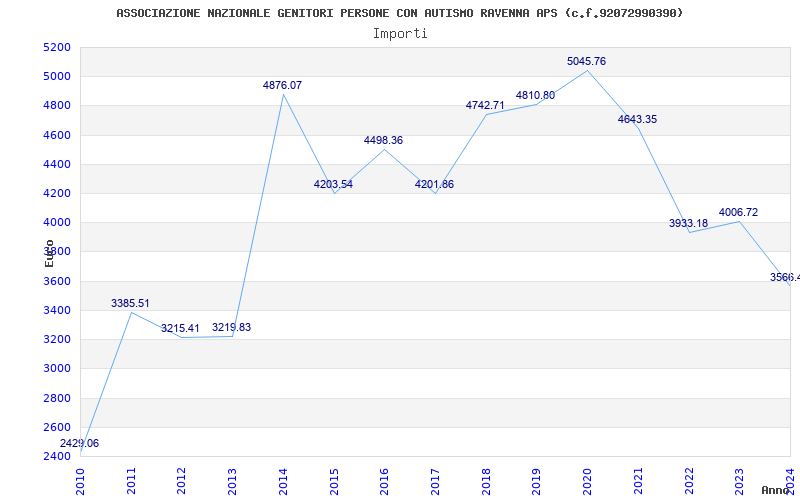
Task: Select data label 3219.83
Action: [x=232, y=328]
